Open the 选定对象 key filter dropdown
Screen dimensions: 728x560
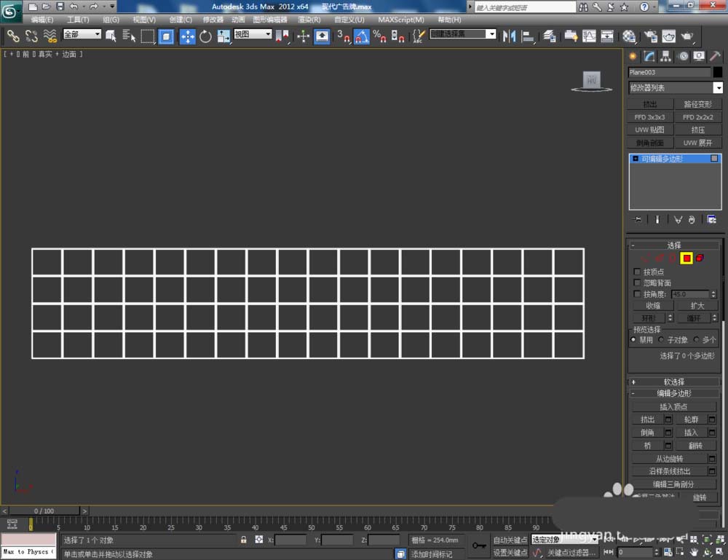pyautogui.click(x=565, y=540)
